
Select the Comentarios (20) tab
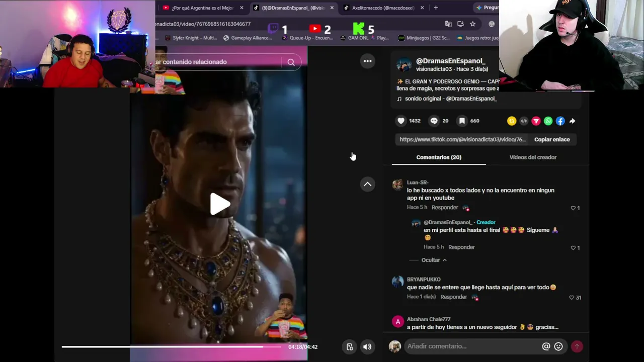[439, 157]
